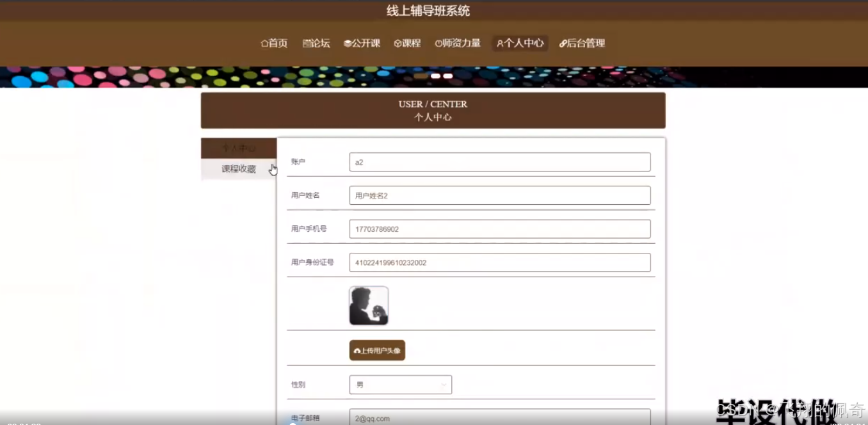Select the 个人中心 sidebar tab

239,148
